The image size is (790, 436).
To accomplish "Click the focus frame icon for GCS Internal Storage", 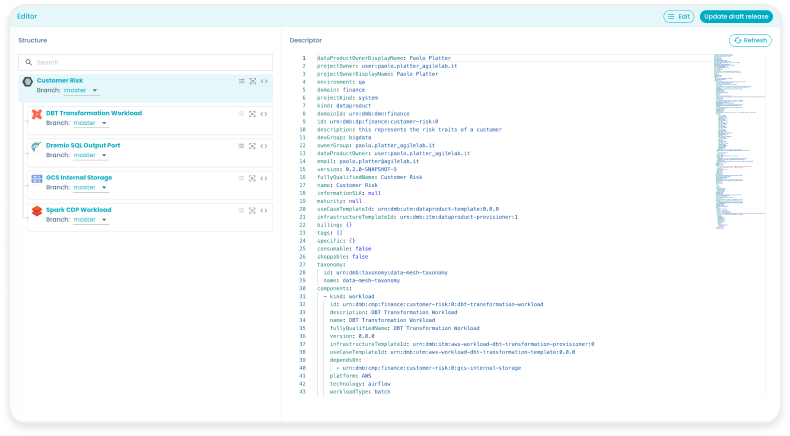I will tap(253, 178).
